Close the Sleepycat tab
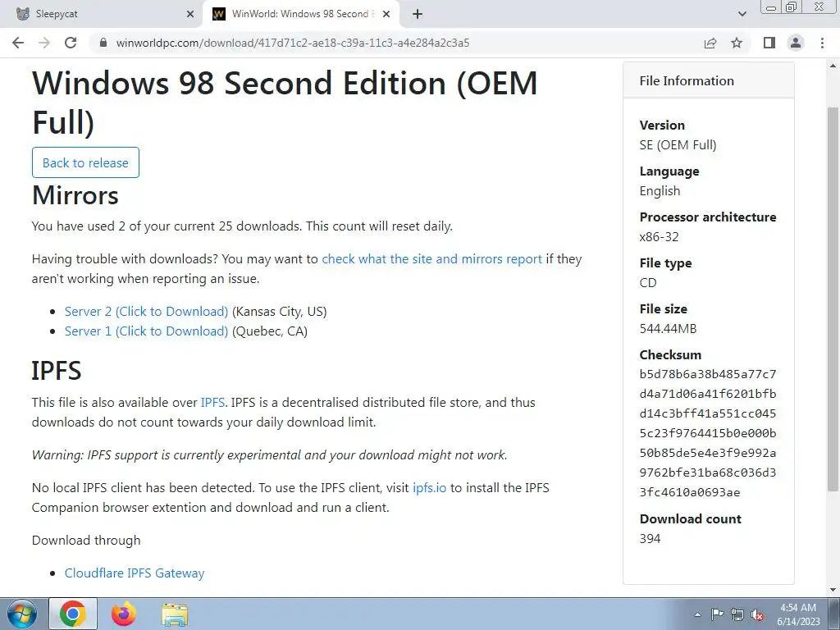 coord(190,14)
